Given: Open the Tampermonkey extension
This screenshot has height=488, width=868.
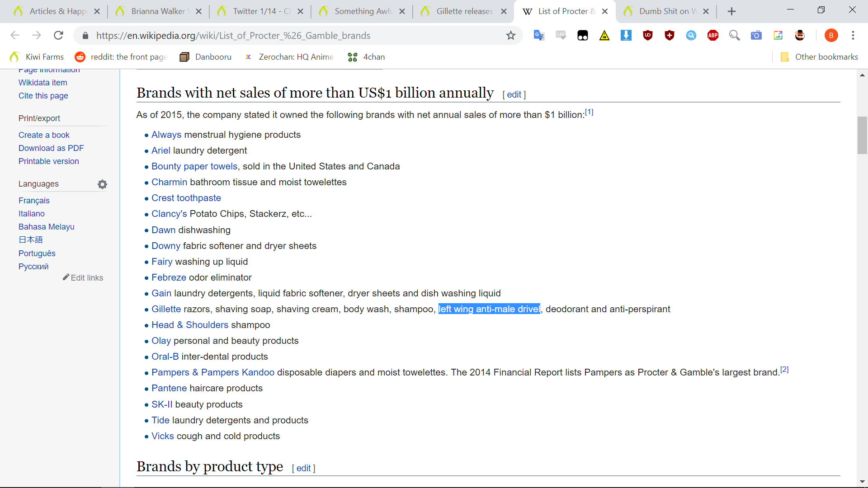Looking at the screenshot, I should coord(583,35).
